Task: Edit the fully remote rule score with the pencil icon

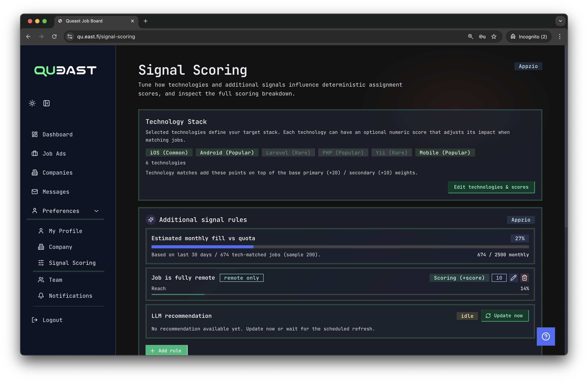Action: pyautogui.click(x=513, y=278)
